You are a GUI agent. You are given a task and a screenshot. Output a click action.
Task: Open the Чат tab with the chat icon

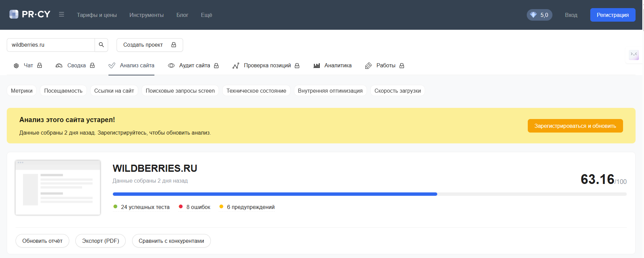click(16, 66)
